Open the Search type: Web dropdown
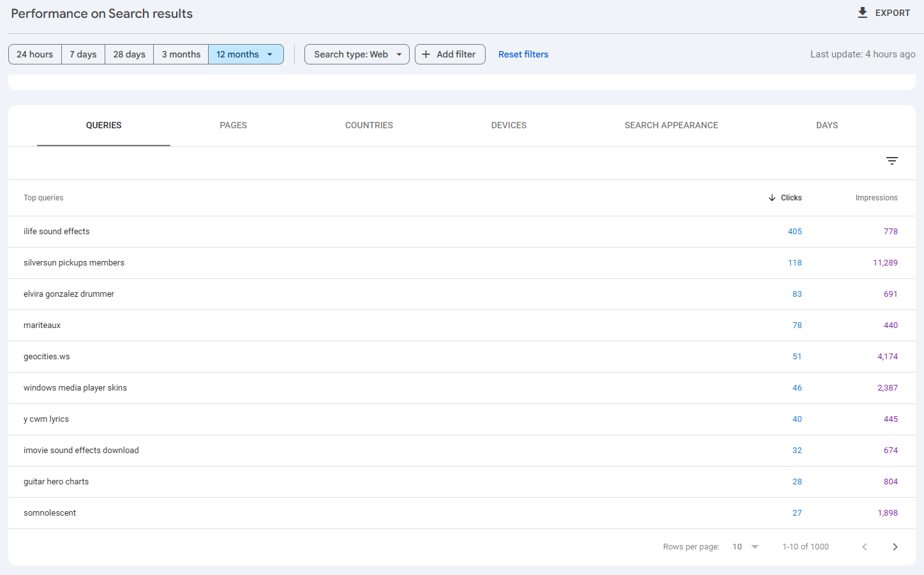 (x=357, y=54)
